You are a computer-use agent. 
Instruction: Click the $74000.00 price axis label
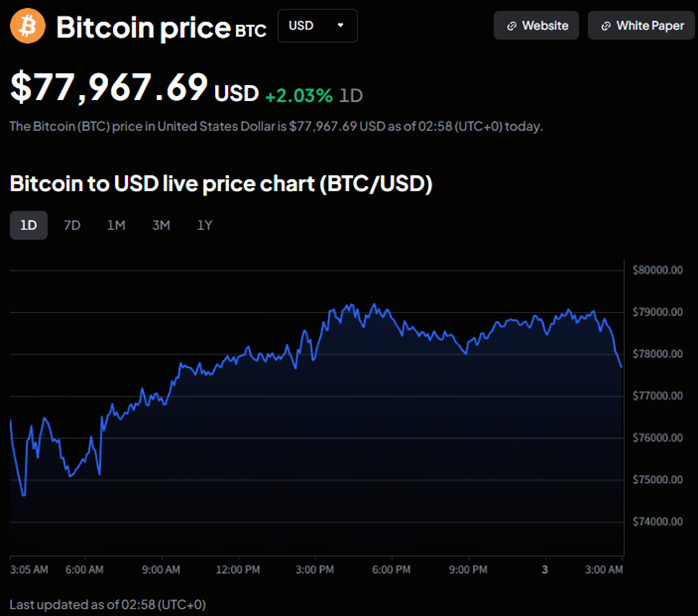click(x=657, y=522)
